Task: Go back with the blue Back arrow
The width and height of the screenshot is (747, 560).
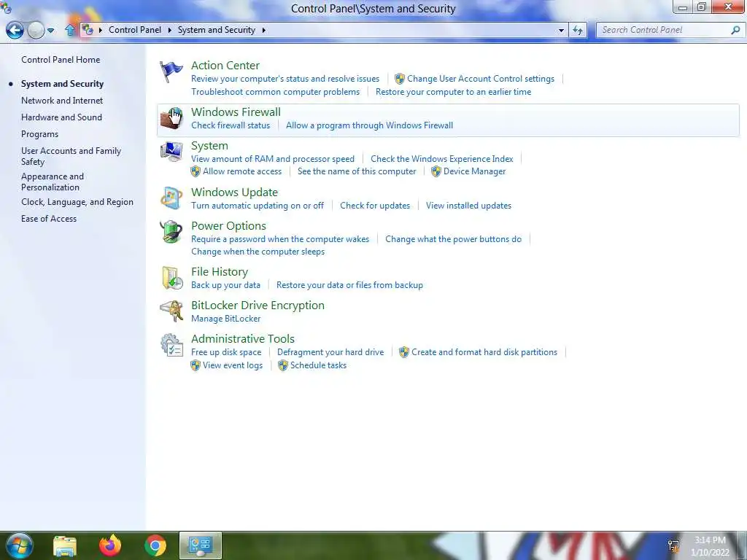Action: pyautogui.click(x=15, y=30)
